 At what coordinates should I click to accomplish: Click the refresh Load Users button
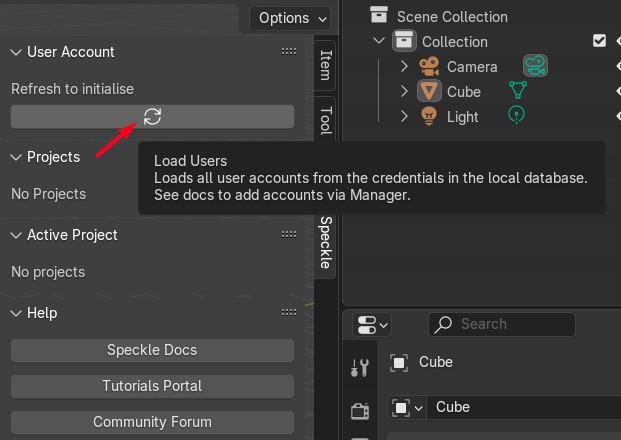pyautogui.click(x=152, y=117)
